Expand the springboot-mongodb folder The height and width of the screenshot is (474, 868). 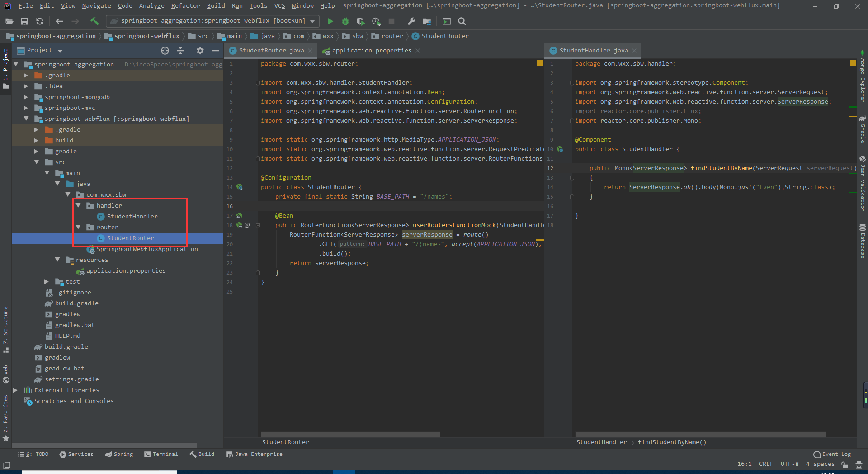(x=26, y=97)
